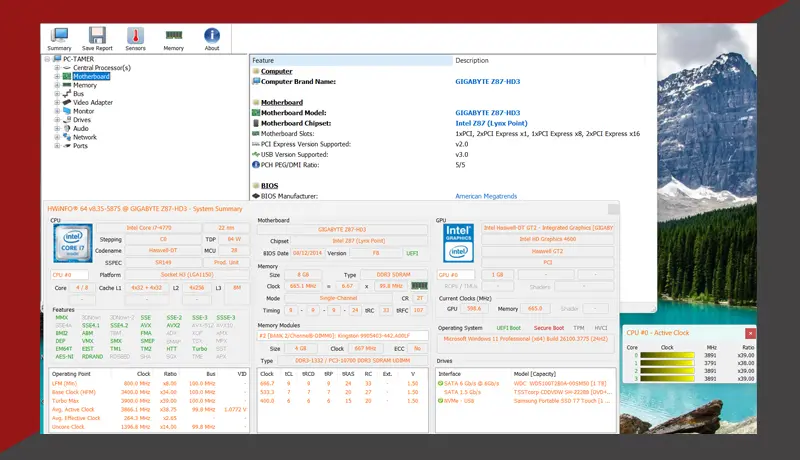This screenshot has height=460, width=800.
Task: Click the Computer Brand Name icon
Action: click(x=256, y=82)
